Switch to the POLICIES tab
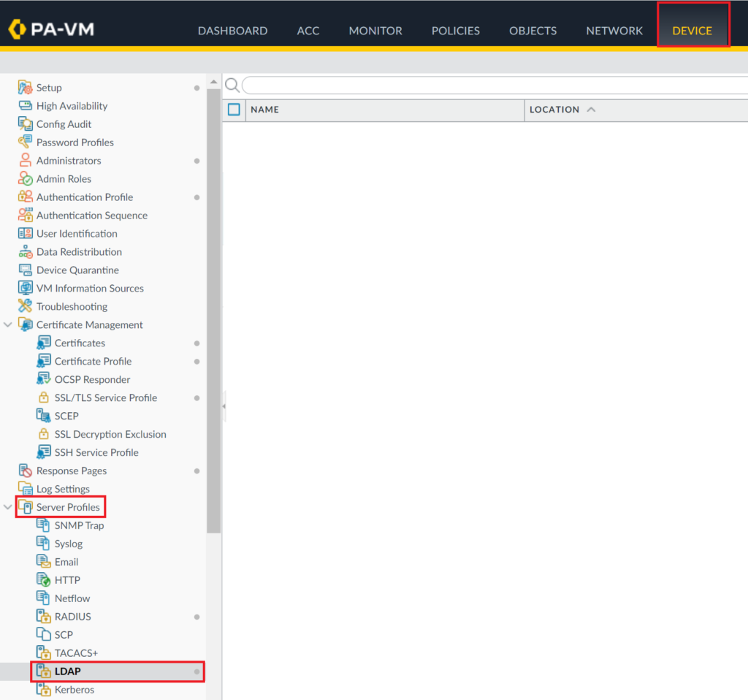The image size is (748, 700). click(x=455, y=31)
